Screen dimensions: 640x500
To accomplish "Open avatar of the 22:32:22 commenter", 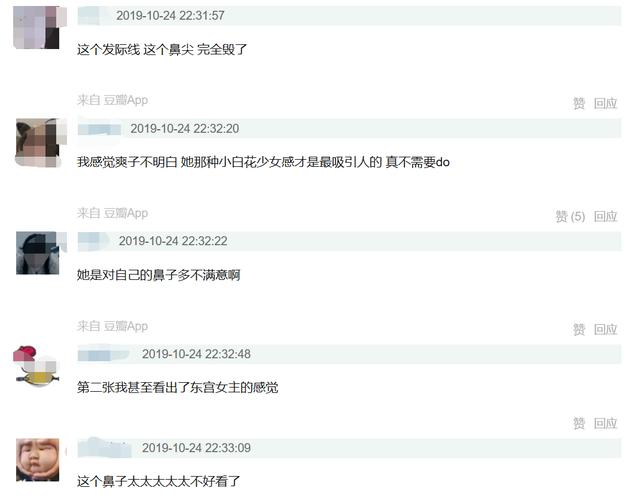I will 38,253.
